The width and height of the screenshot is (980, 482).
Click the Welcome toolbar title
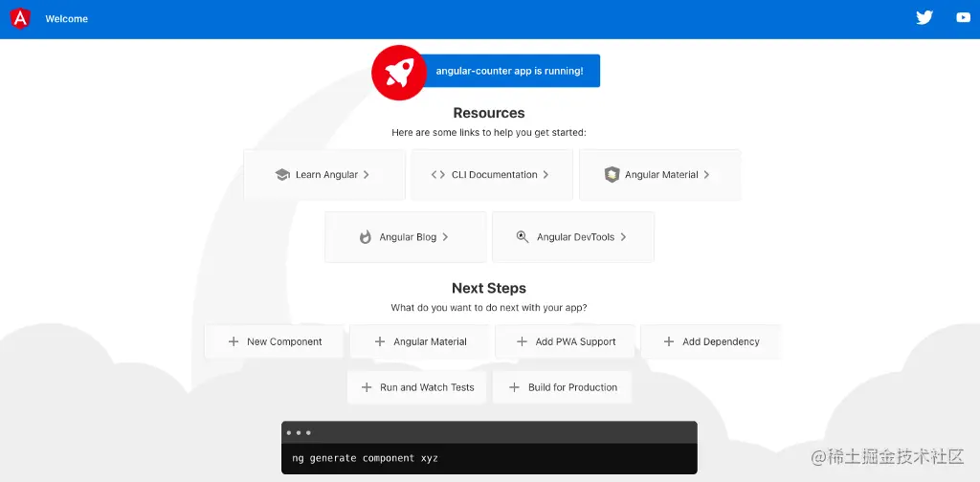[66, 19]
